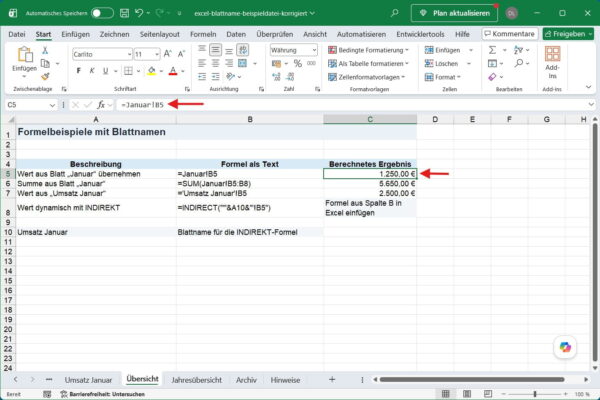Open the font size 11 dropdown
This screenshot has height=400, width=600.
[x=157, y=54]
